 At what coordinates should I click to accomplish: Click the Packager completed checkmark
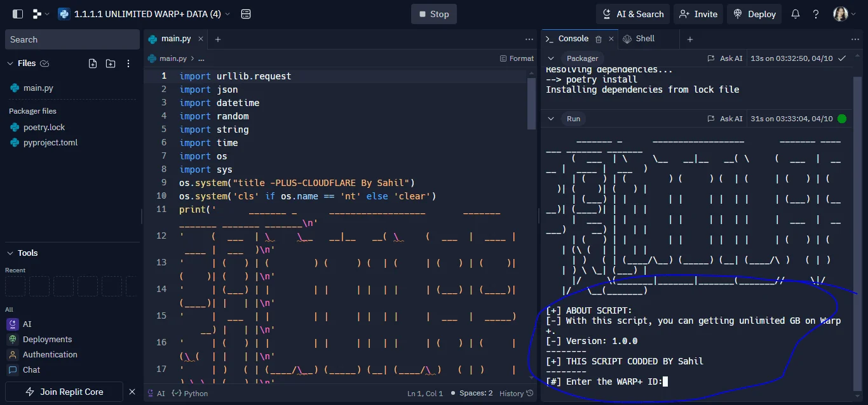(x=842, y=58)
